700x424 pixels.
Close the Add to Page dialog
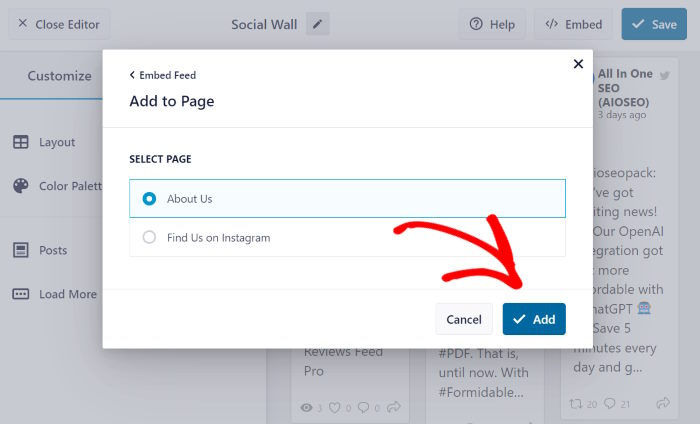pos(578,64)
